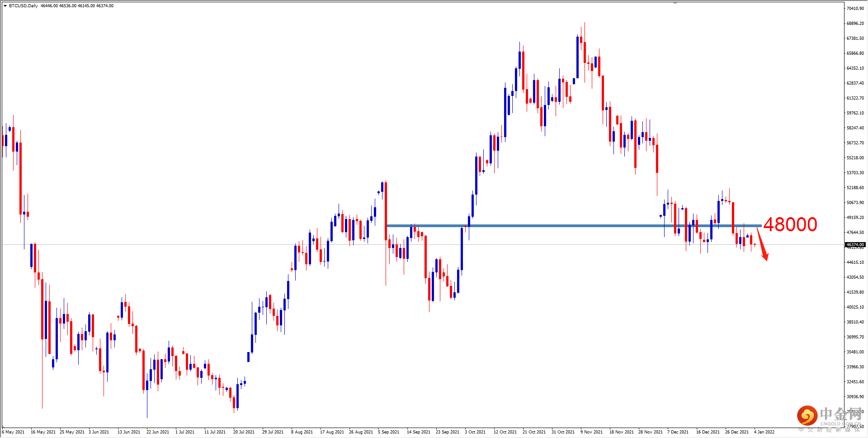The width and height of the screenshot is (868, 438).
Task: Click the 8 Aug 2021 date label
Action: tap(302, 432)
